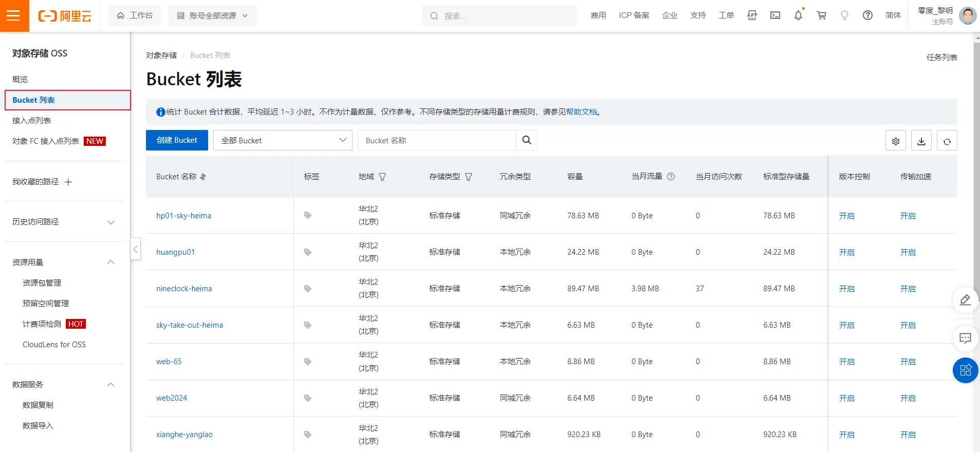The width and height of the screenshot is (980, 452).
Task: Open the Enterprise top menu
Action: coord(670,15)
